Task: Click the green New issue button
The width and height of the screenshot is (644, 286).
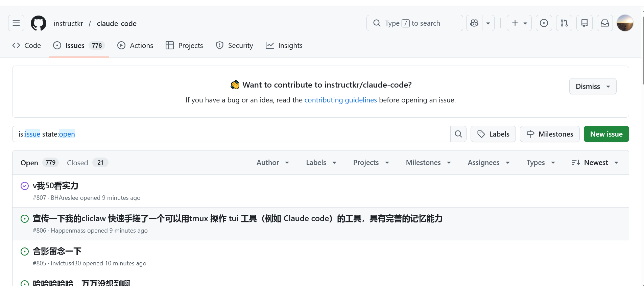Action: [606, 134]
